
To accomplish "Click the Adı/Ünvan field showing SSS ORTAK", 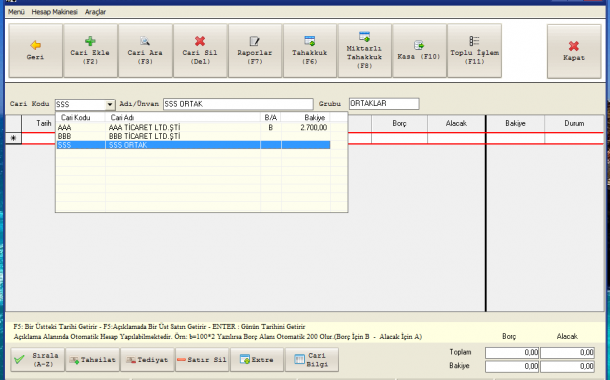I will tap(238, 104).
